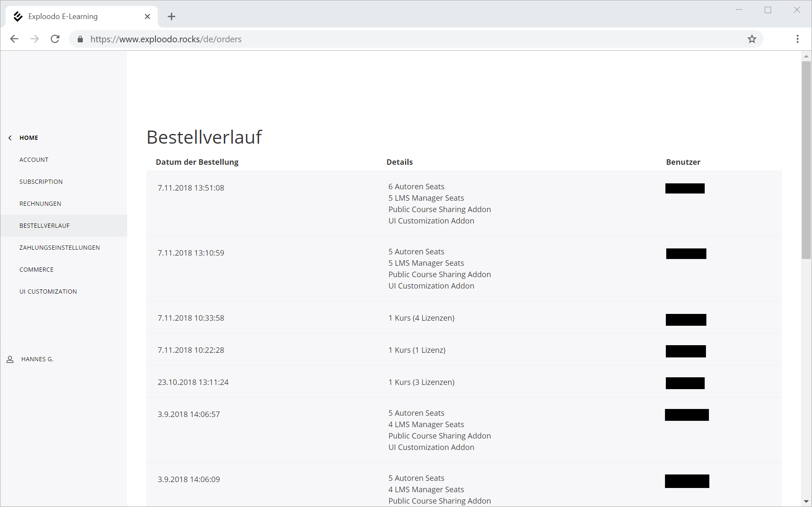Navigate to Commerce section
812x507 pixels.
(x=36, y=270)
